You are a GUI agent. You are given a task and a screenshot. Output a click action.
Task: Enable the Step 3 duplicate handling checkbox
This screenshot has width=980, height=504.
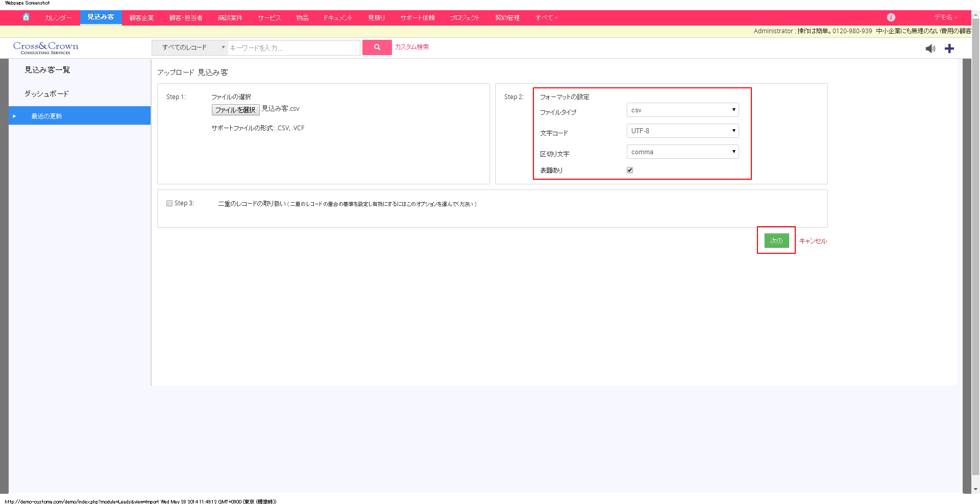tap(169, 203)
